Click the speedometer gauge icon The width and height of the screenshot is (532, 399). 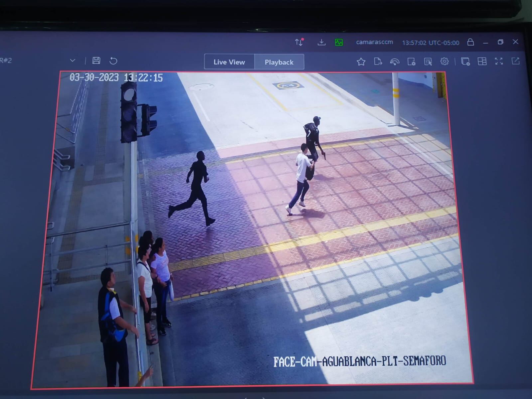[x=395, y=62]
